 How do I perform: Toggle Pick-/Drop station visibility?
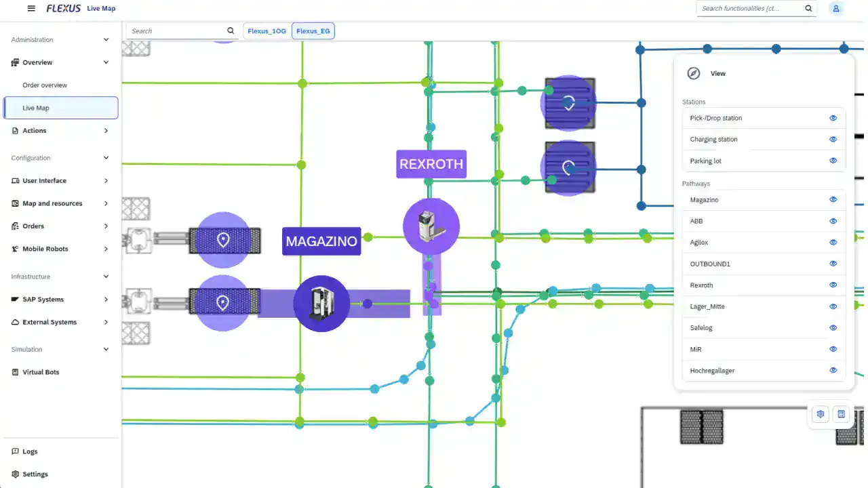click(833, 118)
